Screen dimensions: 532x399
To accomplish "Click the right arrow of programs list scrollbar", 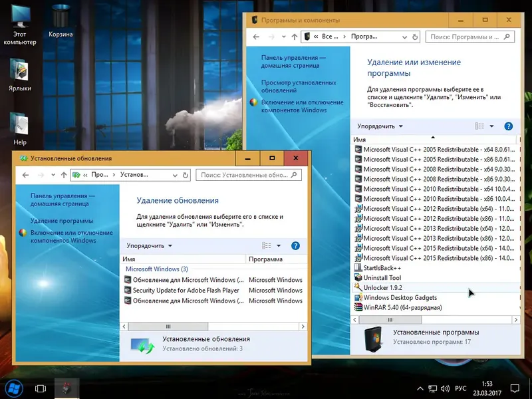I will [x=516, y=320].
